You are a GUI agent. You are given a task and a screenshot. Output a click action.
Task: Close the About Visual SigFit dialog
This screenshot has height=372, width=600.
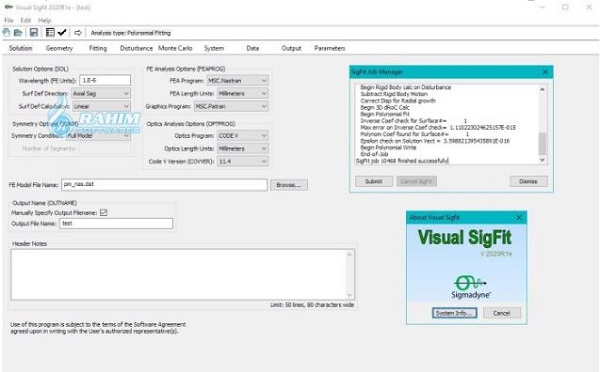[519, 217]
